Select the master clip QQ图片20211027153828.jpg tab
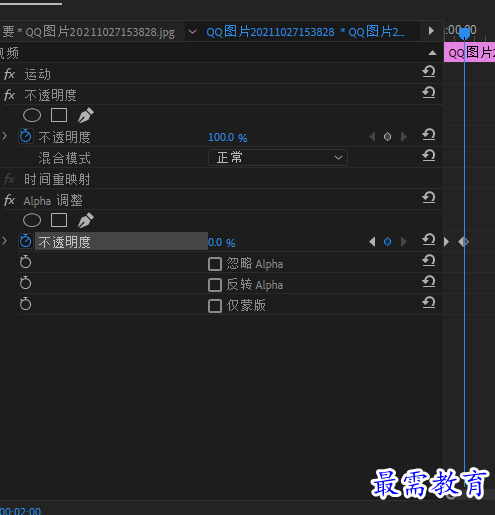 click(87, 32)
